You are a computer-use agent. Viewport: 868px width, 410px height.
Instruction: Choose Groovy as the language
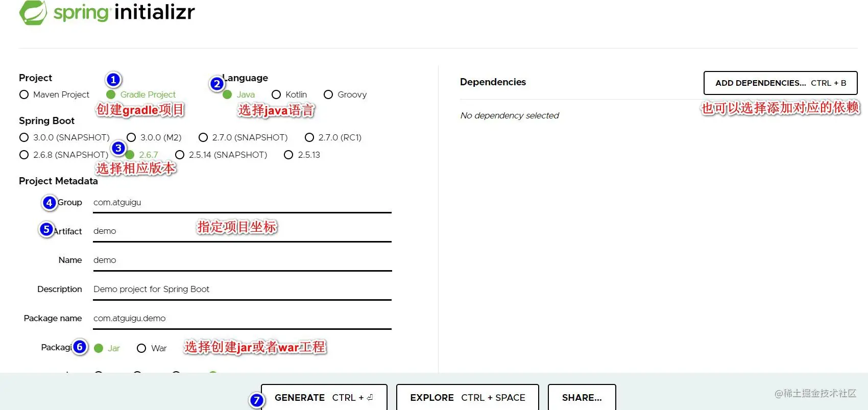click(345, 94)
